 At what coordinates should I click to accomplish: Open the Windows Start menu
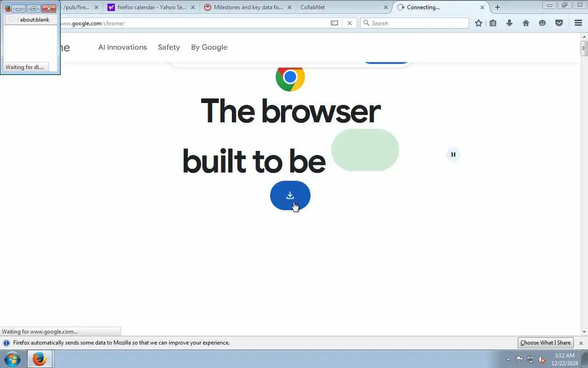12,359
